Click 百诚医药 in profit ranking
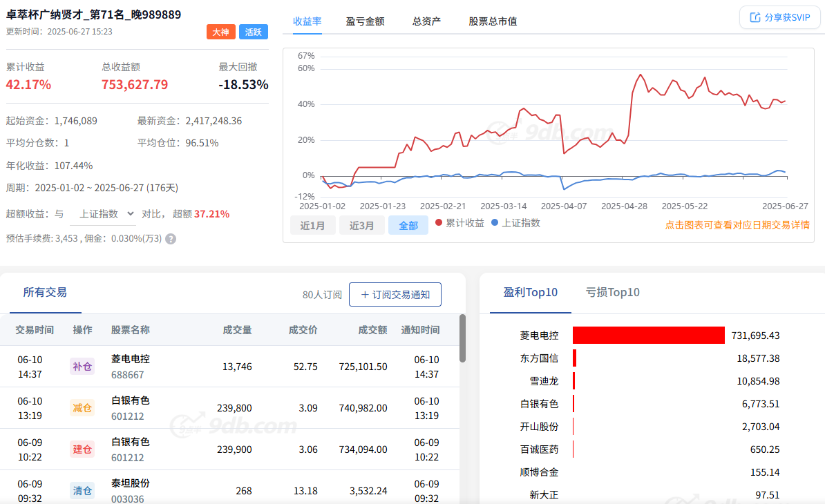 point(540,449)
